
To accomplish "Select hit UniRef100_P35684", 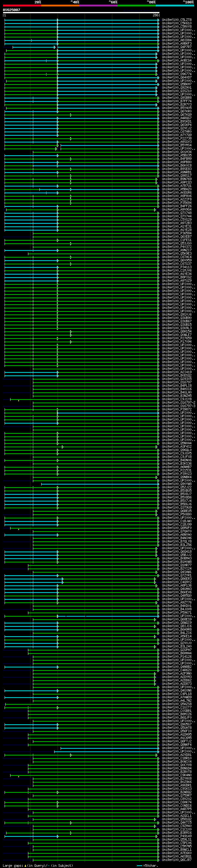I will coord(177,203).
